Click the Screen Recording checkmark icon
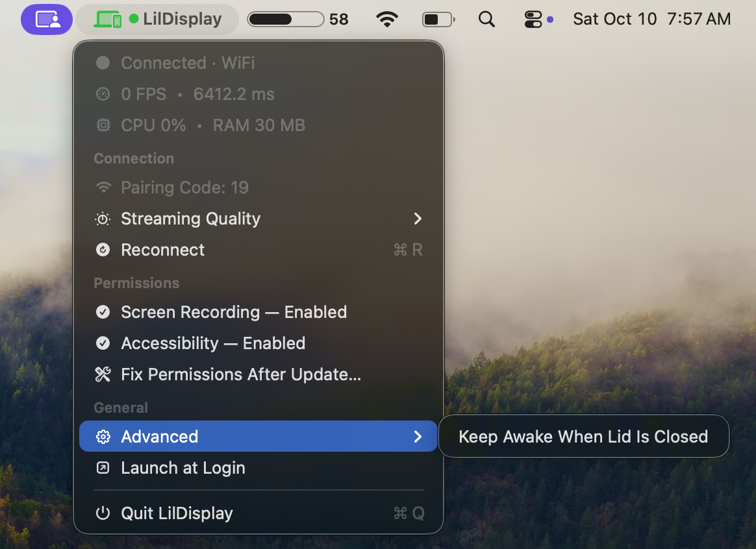This screenshot has height=549, width=756. tap(103, 312)
